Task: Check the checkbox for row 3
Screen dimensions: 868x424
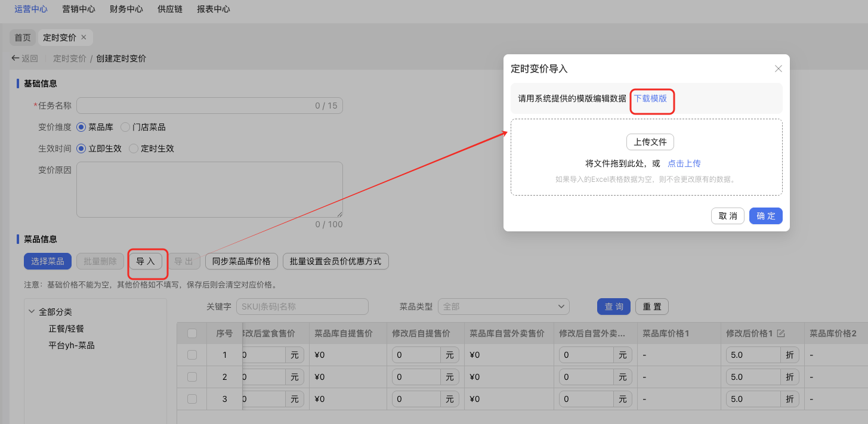Action: point(192,399)
